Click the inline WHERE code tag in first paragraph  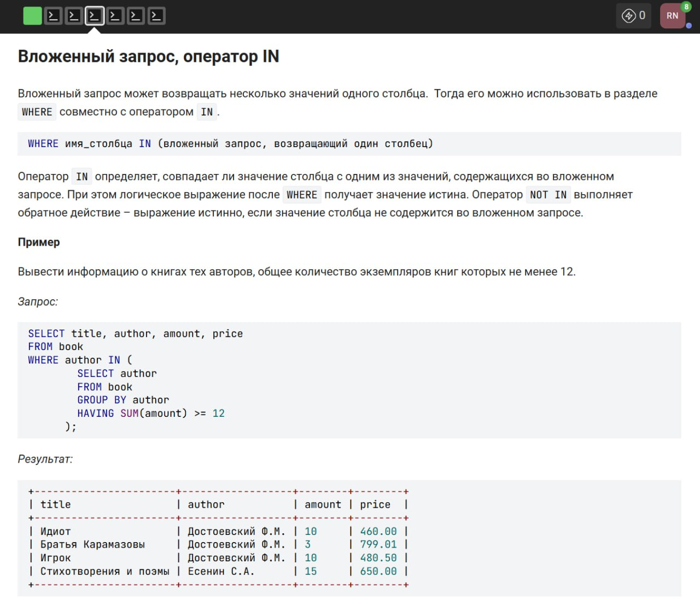coord(37,112)
